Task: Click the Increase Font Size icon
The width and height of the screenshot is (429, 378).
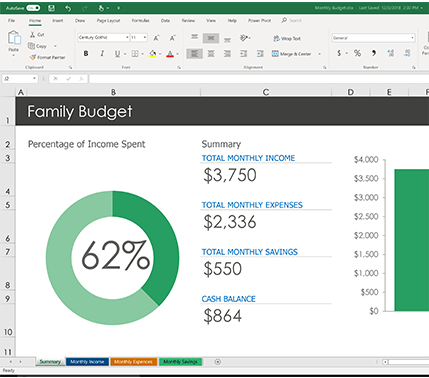Action: (156, 38)
